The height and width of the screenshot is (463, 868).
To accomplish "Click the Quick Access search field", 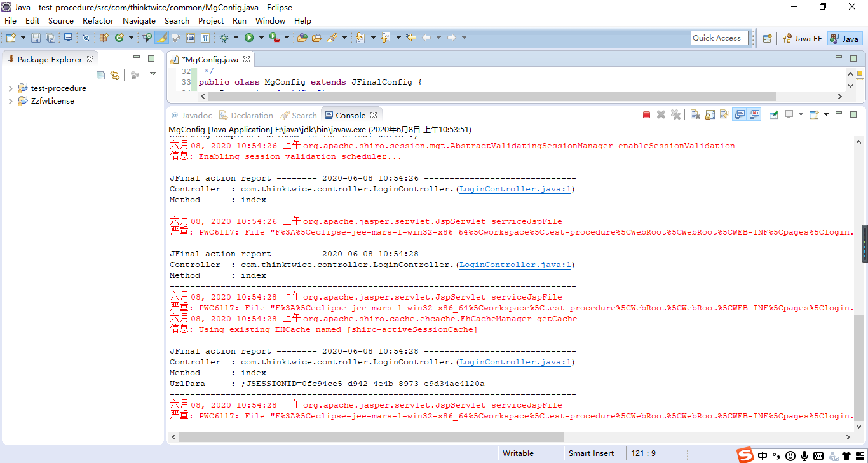I will [x=718, y=38].
